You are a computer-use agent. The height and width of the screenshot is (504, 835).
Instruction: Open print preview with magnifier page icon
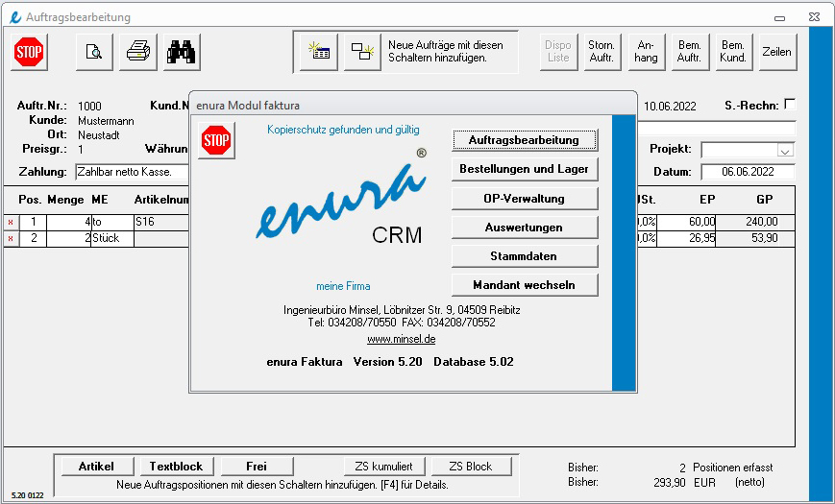click(x=94, y=52)
